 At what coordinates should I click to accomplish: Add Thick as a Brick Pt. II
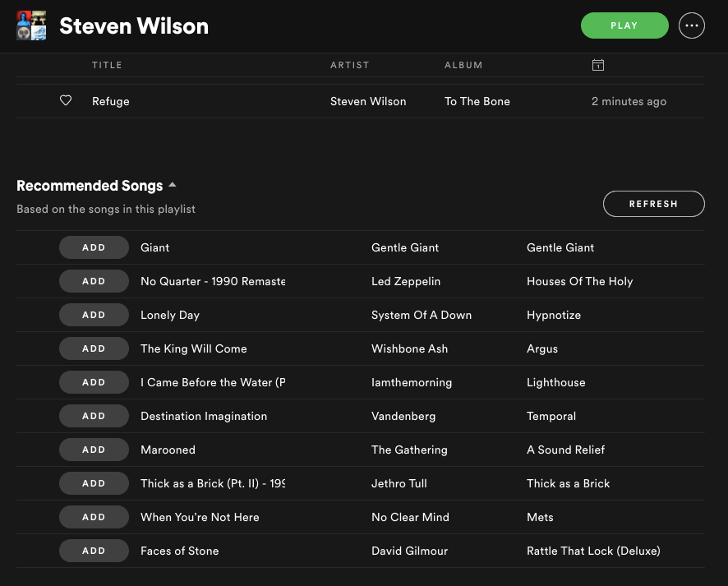click(x=94, y=483)
